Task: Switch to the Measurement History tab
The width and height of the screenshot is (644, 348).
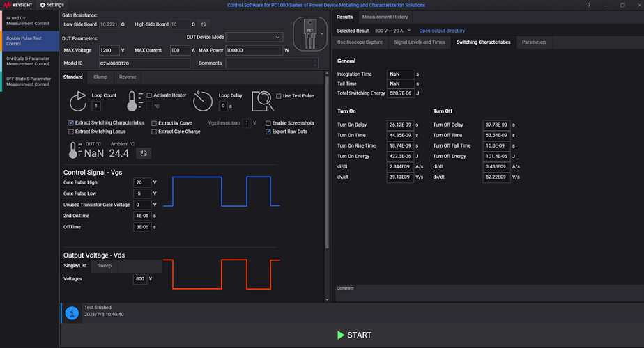Action: pyautogui.click(x=385, y=17)
